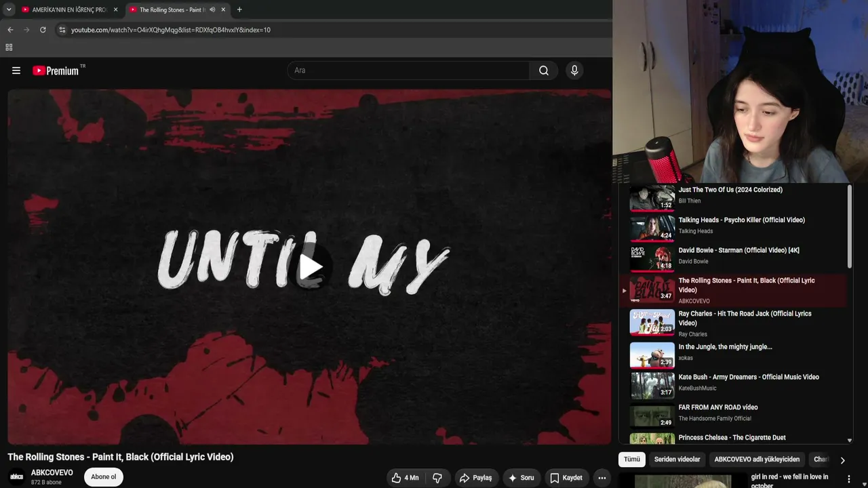Mute the Rolling Stones tab audio

(x=212, y=9)
